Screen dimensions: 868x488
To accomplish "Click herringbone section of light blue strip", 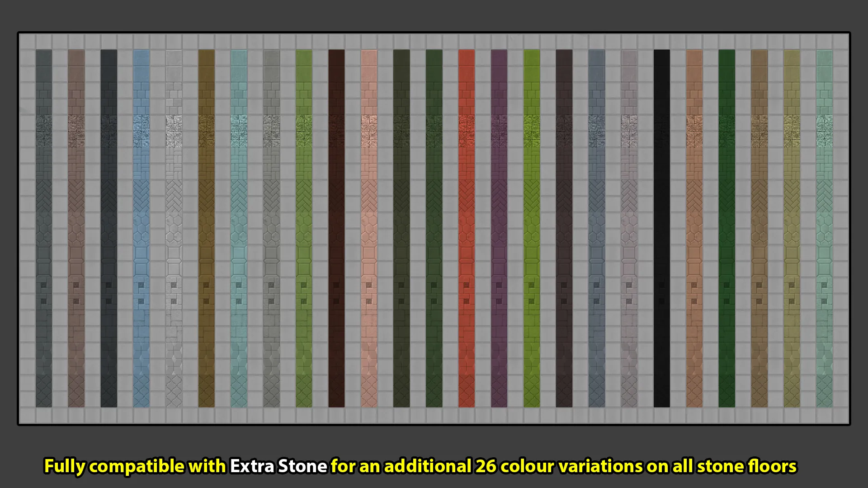I will click(x=141, y=196).
